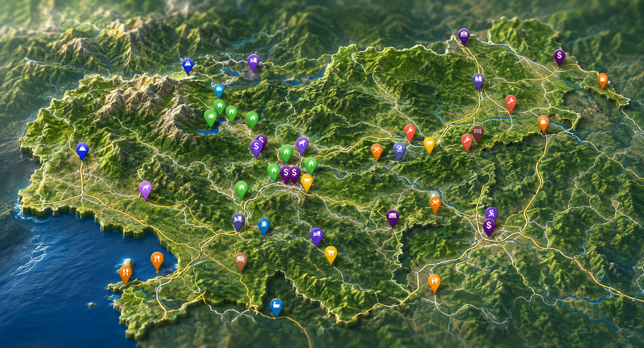Select the light blue building pin near the lake
Screen dimensions: 644x348
[219, 90]
